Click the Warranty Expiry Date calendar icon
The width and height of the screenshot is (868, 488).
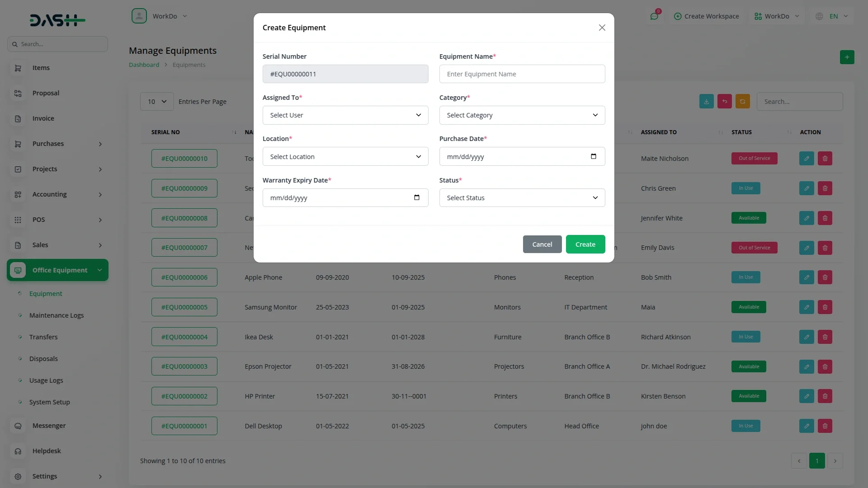click(x=416, y=197)
